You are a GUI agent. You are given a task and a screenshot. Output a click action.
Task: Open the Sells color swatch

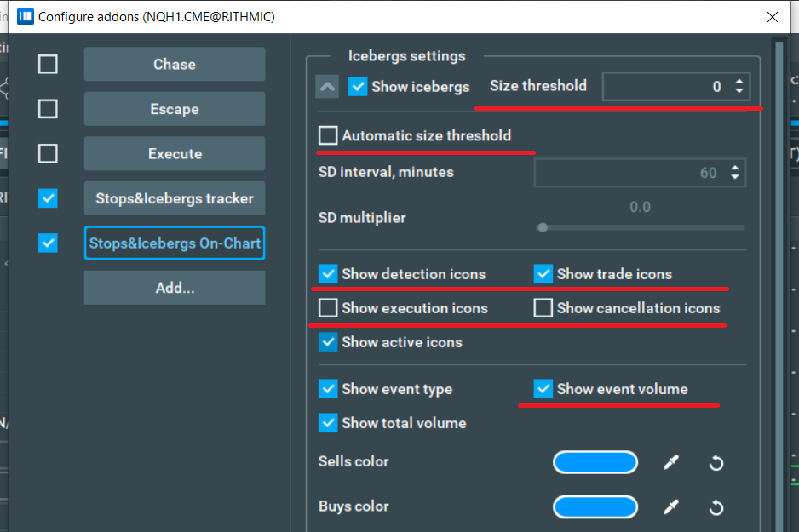[x=595, y=462]
